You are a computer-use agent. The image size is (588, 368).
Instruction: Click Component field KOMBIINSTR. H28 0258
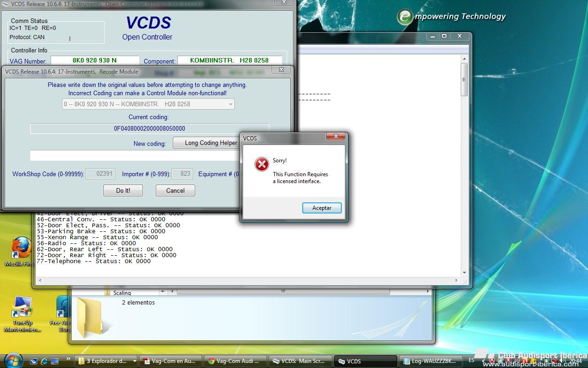tap(229, 60)
